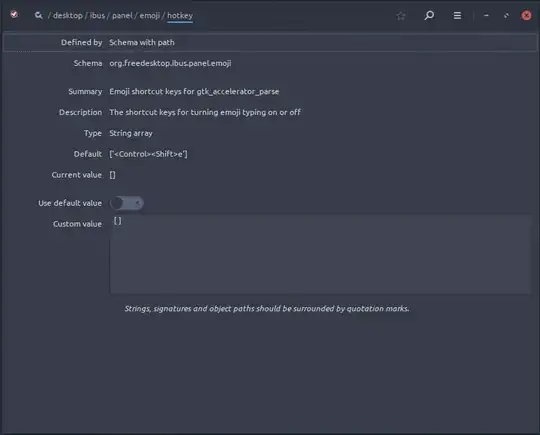Viewport: 540px width, 435px height.
Task: Click inside the Custom value text box
Action: click(x=321, y=255)
